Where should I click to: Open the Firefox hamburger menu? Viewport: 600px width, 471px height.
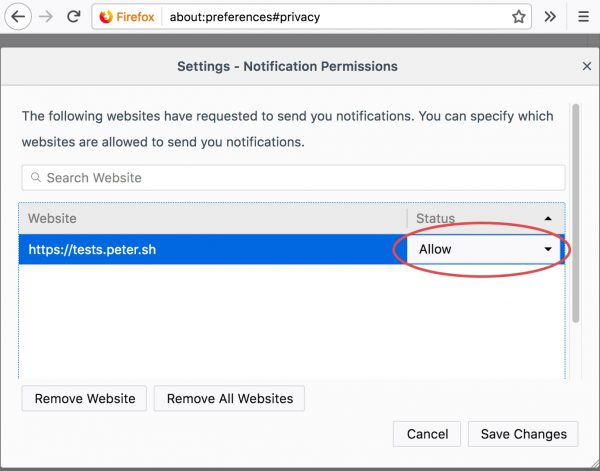[x=583, y=17]
